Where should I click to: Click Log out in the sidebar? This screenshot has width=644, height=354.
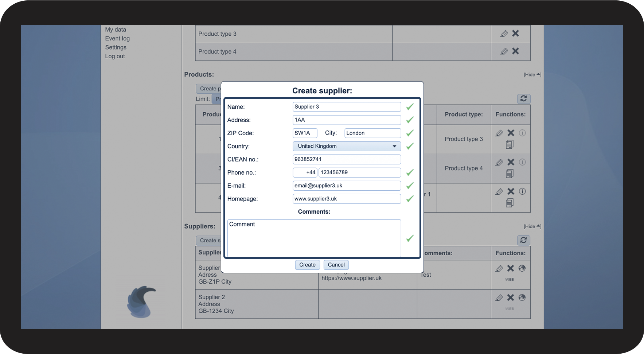(x=115, y=56)
